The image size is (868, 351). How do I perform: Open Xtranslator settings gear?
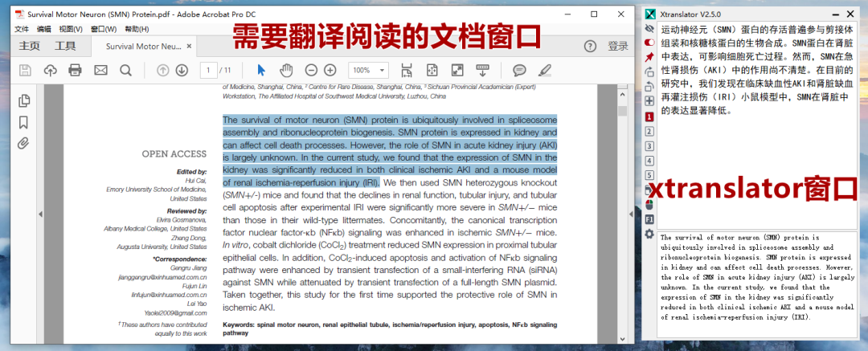coord(649,235)
